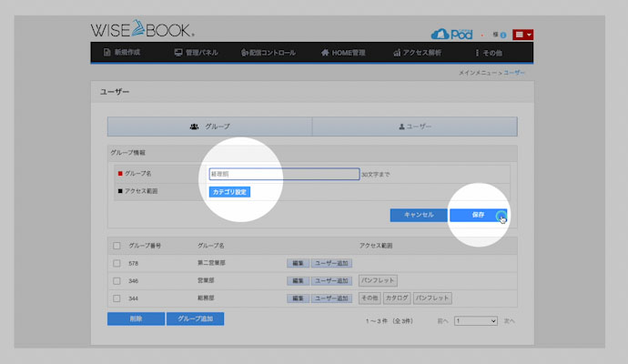Screen dimensions: 628x364
Task: Go to HOME管理 in the navigation bar
Action: (345, 54)
